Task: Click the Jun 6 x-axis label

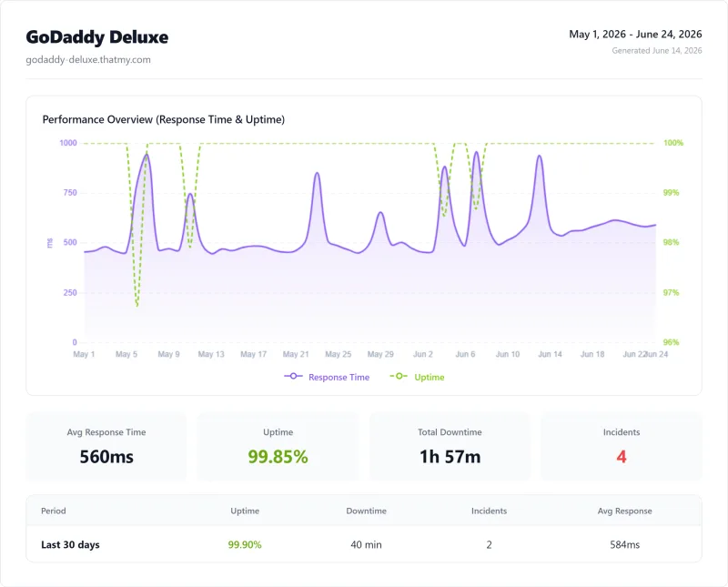Action: point(465,354)
